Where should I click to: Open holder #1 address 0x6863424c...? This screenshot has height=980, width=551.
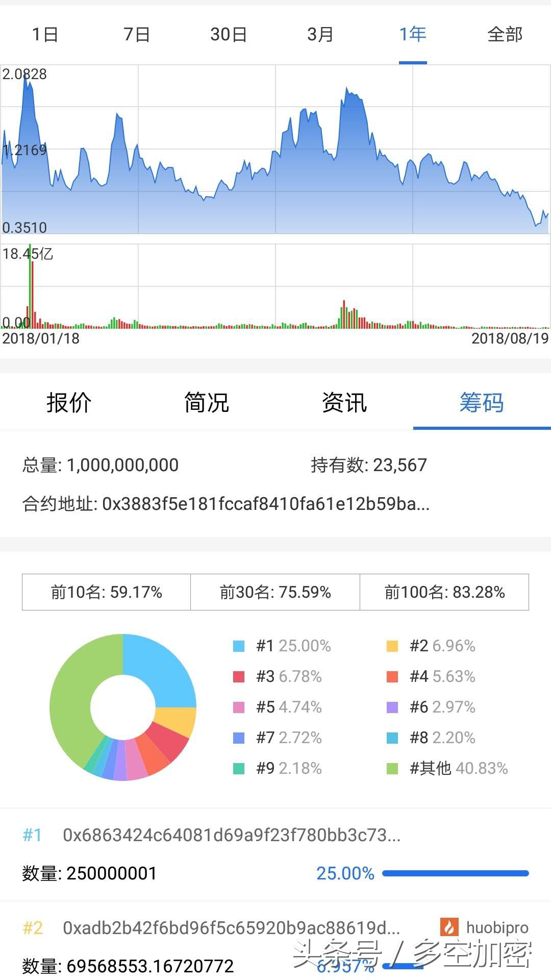coord(232,835)
